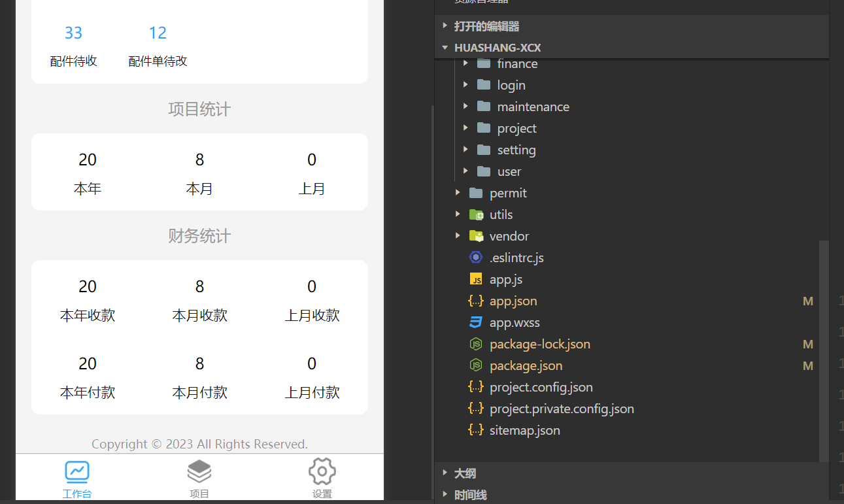This screenshot has height=504, width=844.
Task: Click the 本年收款 label
Action: (x=88, y=315)
